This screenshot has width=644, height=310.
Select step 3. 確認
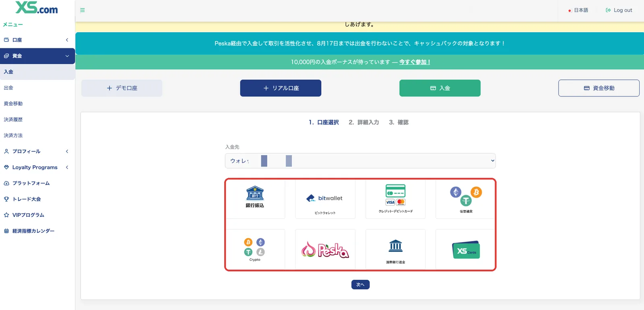click(x=398, y=122)
